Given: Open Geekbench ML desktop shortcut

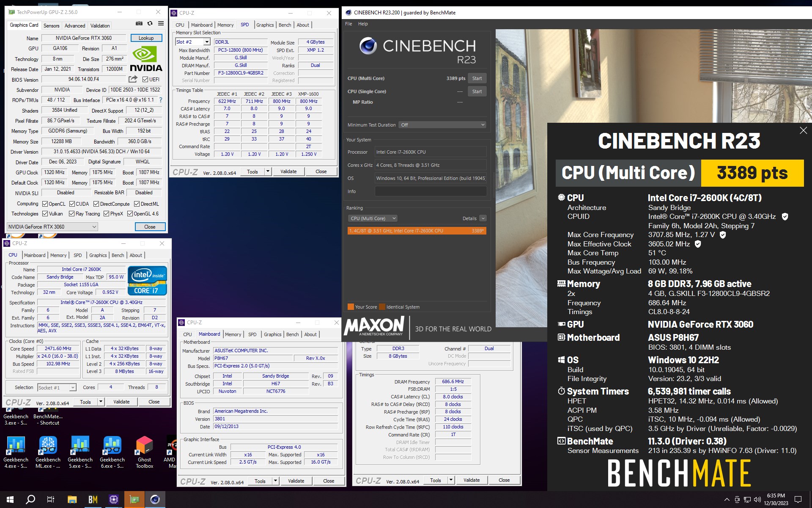Looking at the screenshot, I should [48, 453].
